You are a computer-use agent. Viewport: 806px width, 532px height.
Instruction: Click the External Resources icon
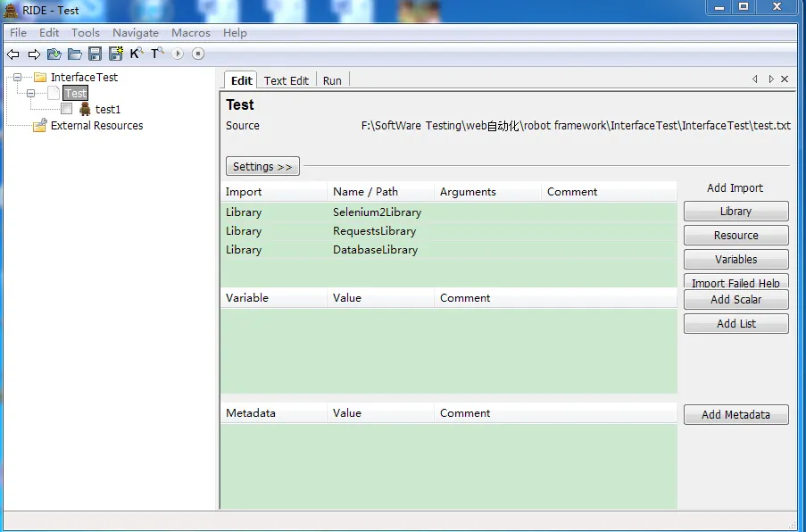(x=40, y=126)
